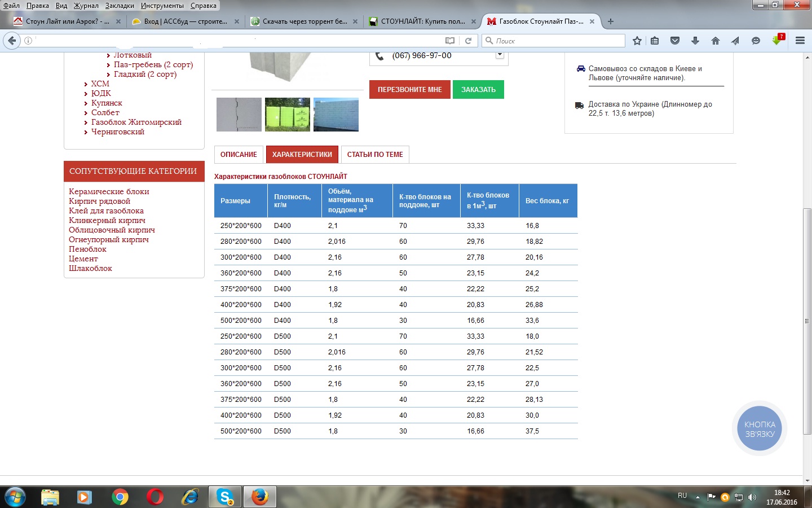Screen dimensions: 812x508
Task: Open Клей для газоблока link
Action: (x=106, y=211)
